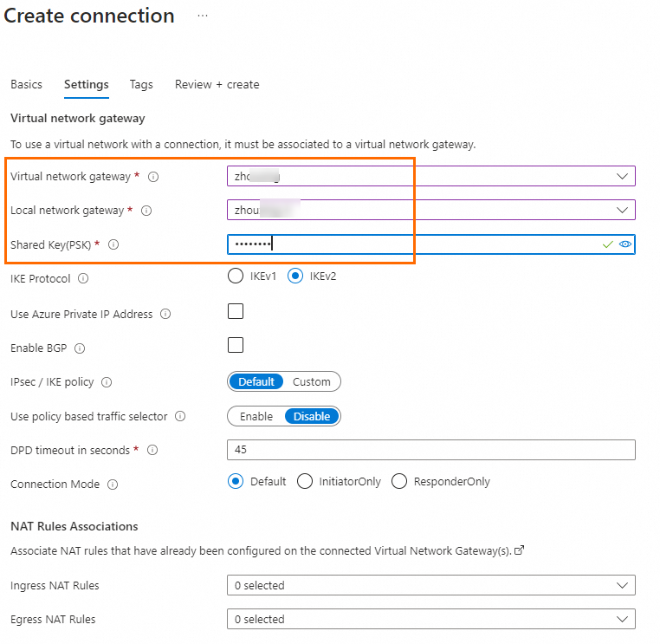Open Egress NAT Rules dropdown
Viewport: 660px width, 644px height.
(x=622, y=619)
